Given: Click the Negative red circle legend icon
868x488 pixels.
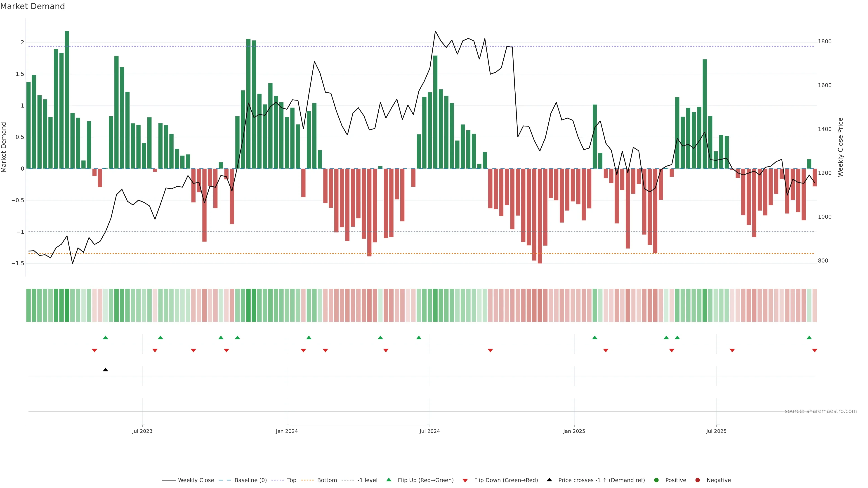Looking at the screenshot, I should tap(698, 480).
